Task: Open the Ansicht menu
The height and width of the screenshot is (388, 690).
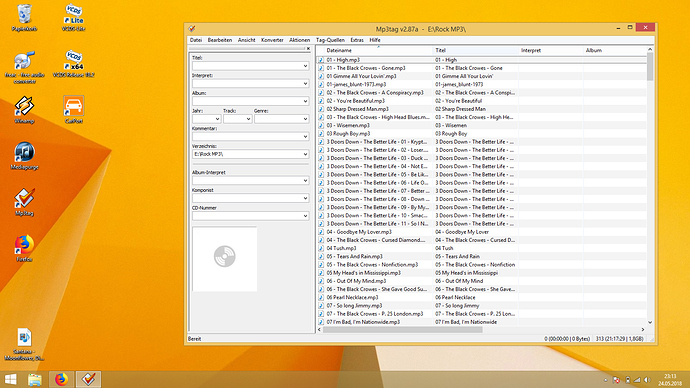Action: (x=246, y=40)
